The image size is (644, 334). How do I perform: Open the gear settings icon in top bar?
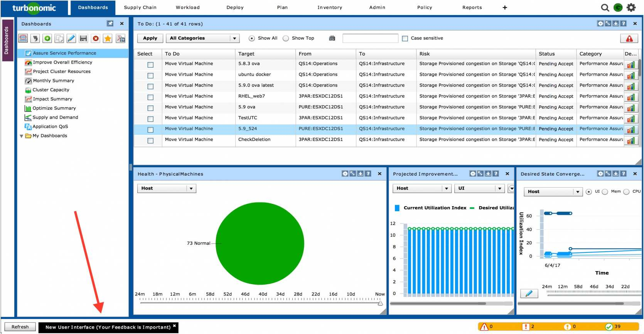631,7
